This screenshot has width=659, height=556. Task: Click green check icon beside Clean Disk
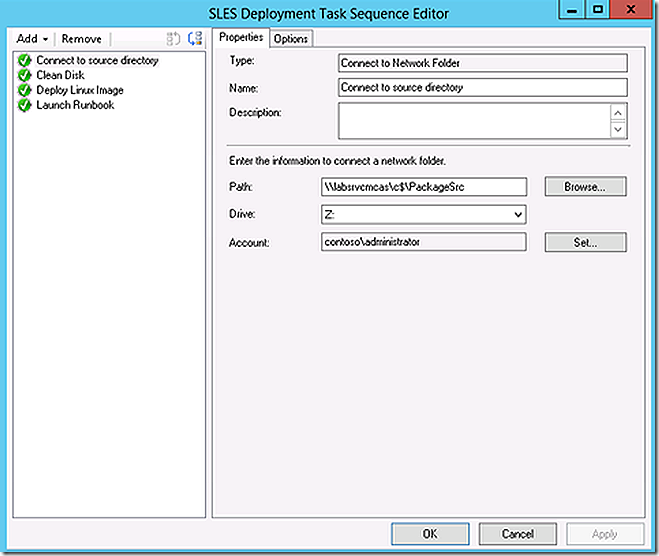(x=24, y=75)
